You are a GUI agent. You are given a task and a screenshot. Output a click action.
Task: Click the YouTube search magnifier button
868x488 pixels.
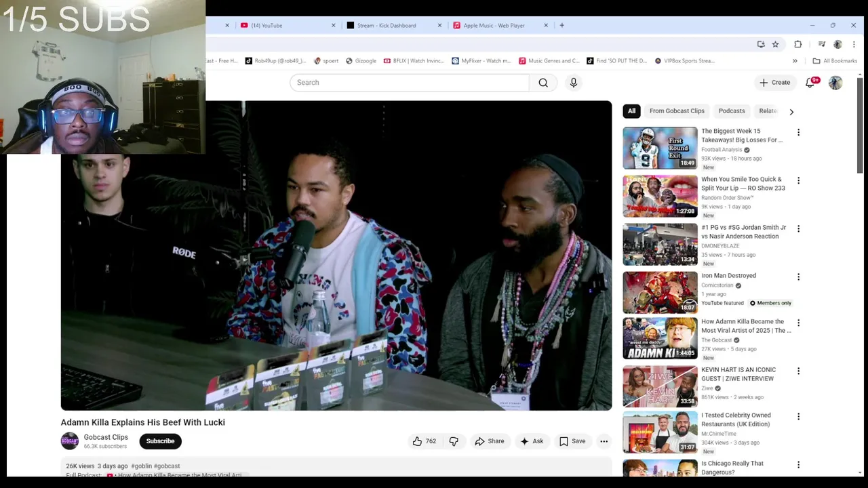[x=543, y=83]
